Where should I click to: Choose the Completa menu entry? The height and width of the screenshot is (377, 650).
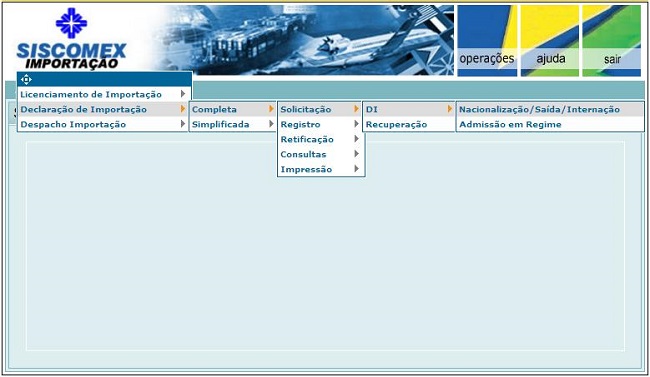(233, 109)
